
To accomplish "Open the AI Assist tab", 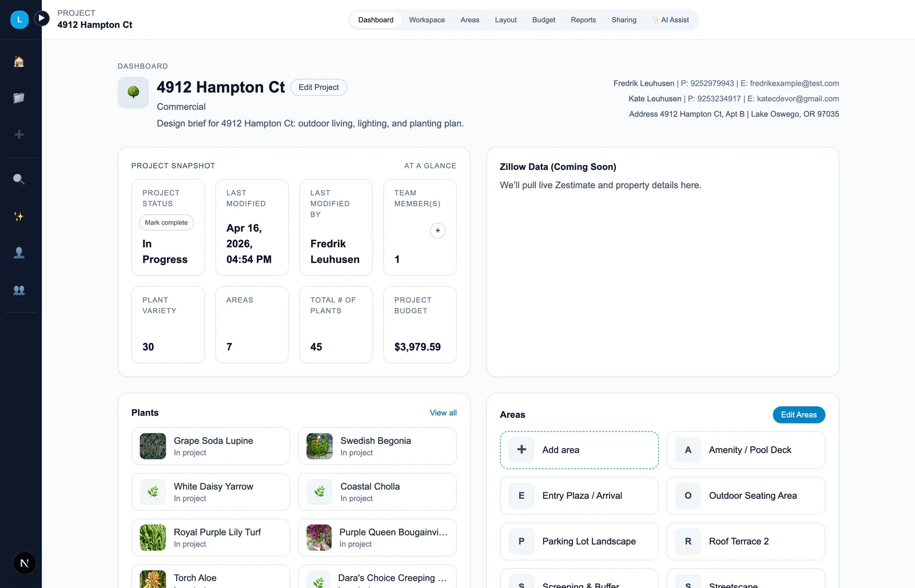I will pos(671,20).
